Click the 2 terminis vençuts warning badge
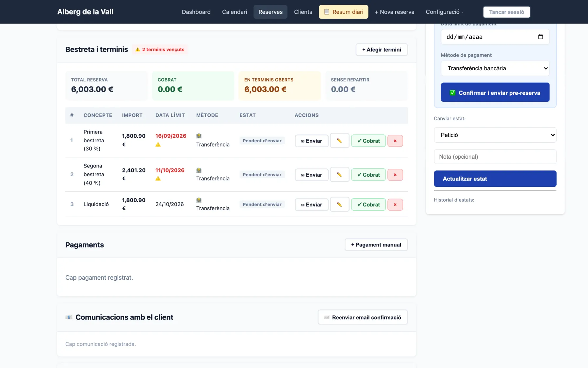 coord(160,49)
